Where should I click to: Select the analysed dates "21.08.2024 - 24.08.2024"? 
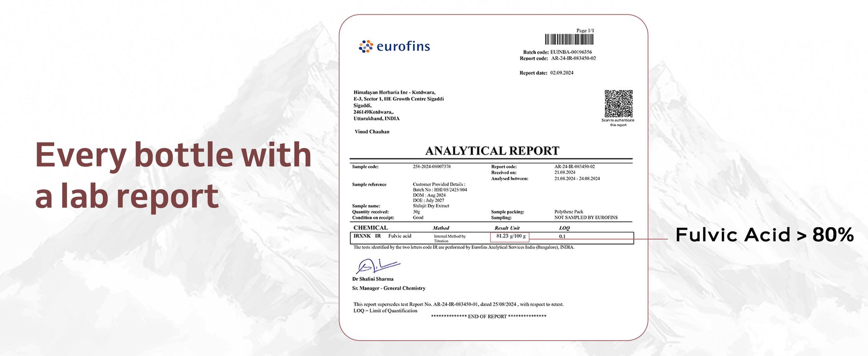point(577,179)
